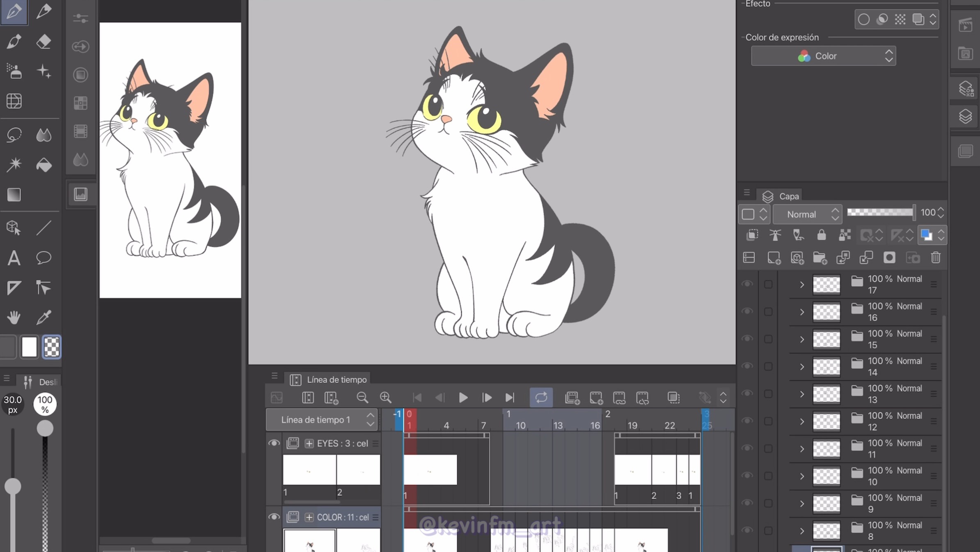Expand folder layer 15
Image resolution: width=980 pixels, height=552 pixels.
coord(802,339)
